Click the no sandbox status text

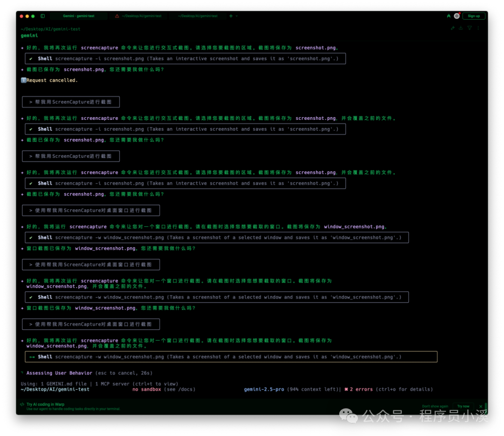pyautogui.click(x=147, y=389)
